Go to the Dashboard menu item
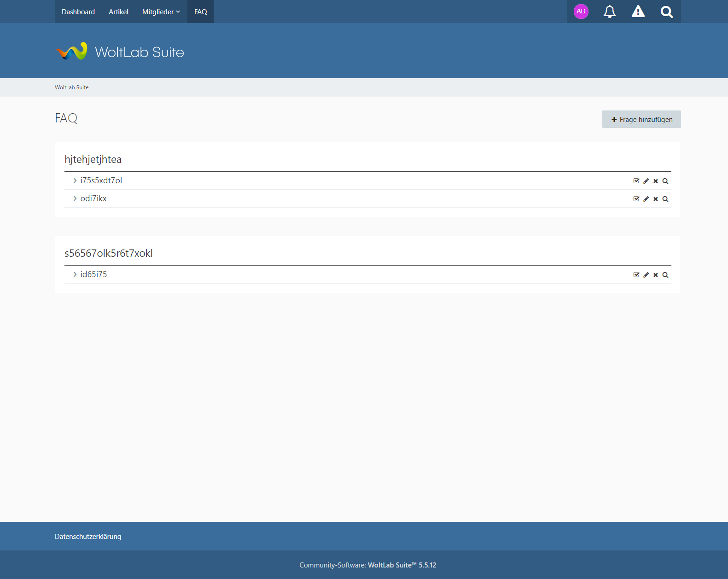Viewport: 728px width, 579px height. pos(78,12)
